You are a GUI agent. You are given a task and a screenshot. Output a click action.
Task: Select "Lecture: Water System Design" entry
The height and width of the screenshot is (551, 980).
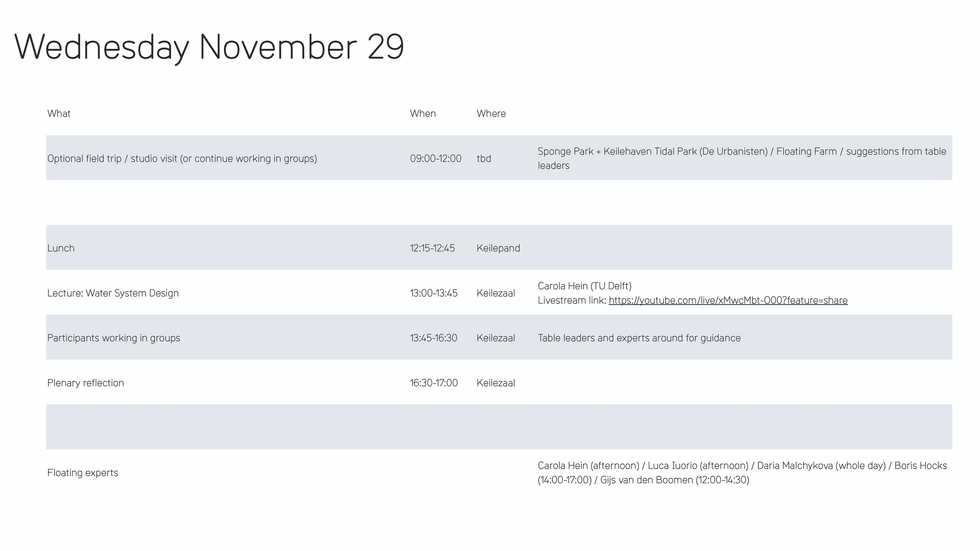pyautogui.click(x=113, y=293)
